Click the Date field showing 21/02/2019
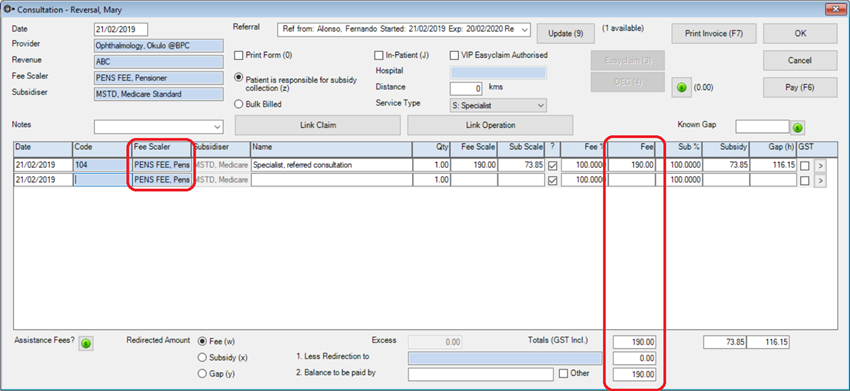 pos(120,29)
